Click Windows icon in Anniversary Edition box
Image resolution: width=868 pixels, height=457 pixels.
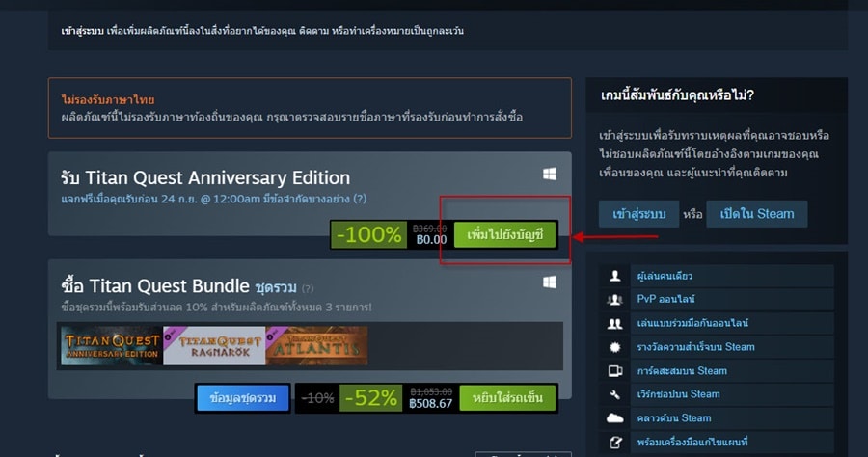[549, 175]
